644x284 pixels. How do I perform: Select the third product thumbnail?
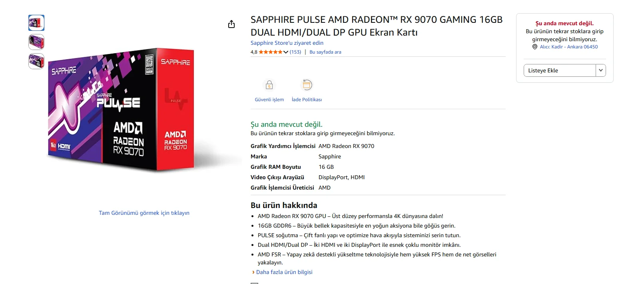pos(36,61)
